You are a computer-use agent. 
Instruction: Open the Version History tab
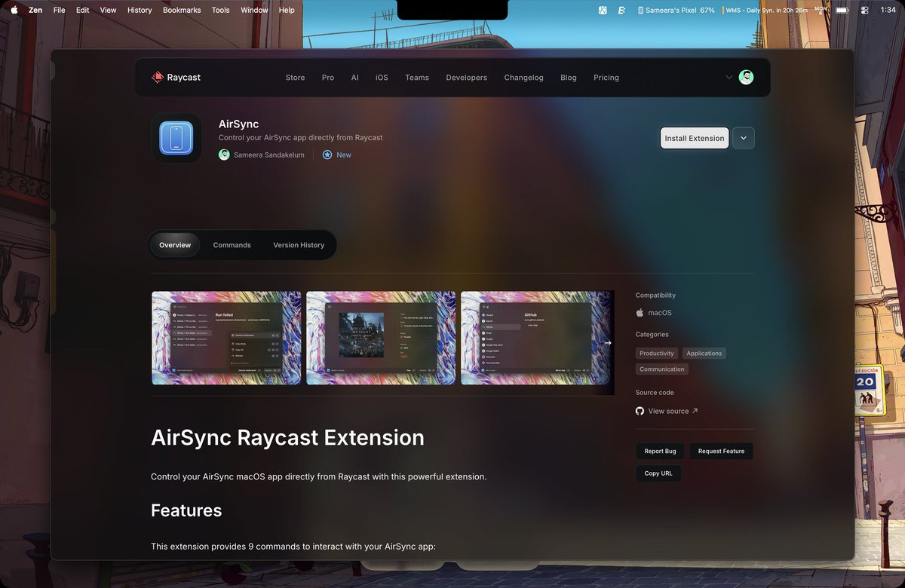(298, 244)
